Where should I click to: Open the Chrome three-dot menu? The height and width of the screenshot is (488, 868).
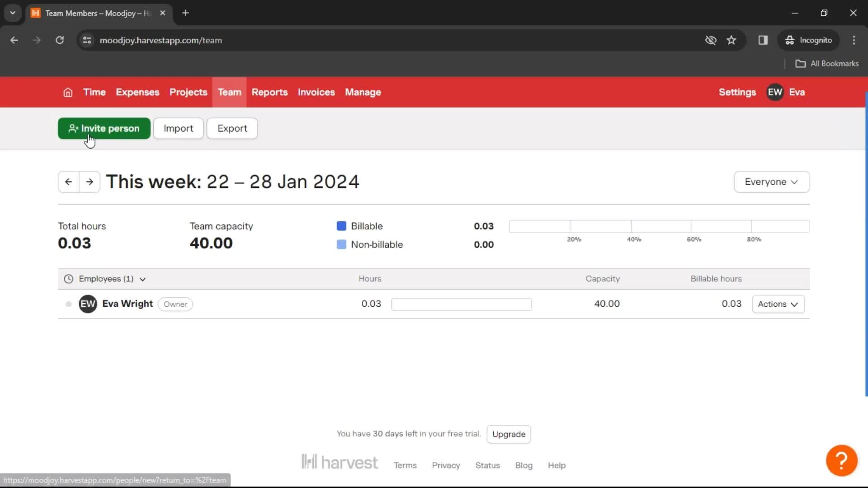854,40
